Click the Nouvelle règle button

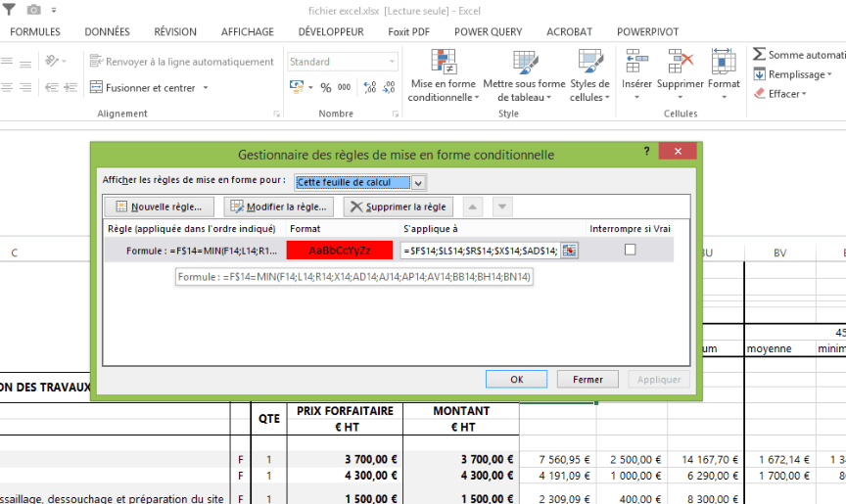tap(159, 206)
